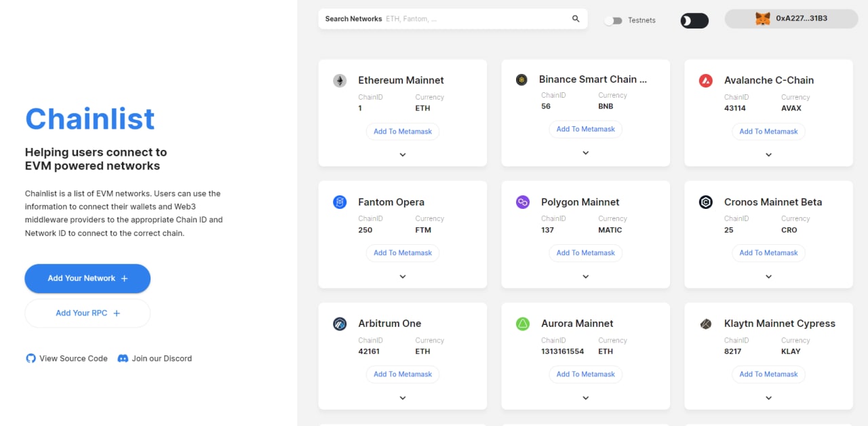
Task: Expand the Ethereum Mainnet card details
Action: tap(403, 155)
